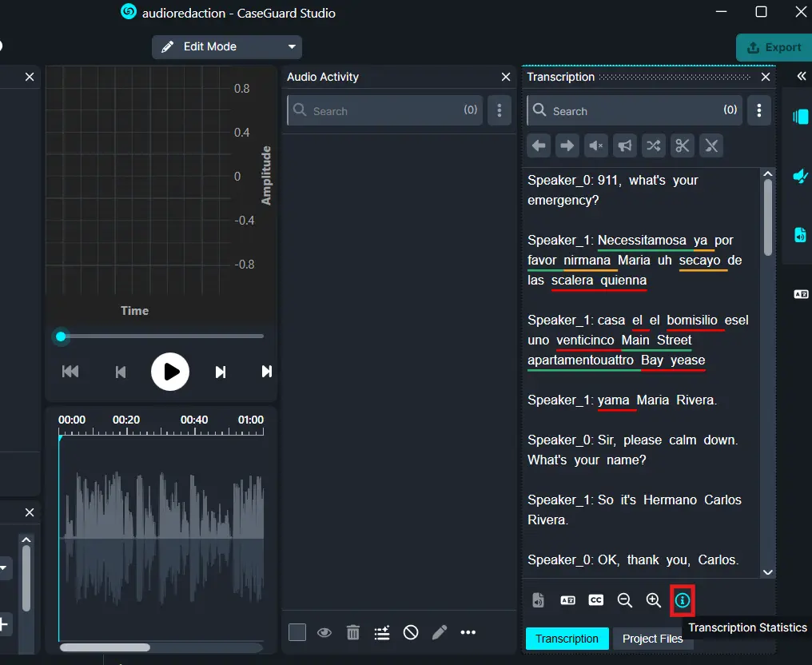Click the word "apartamentouattro" in transcript
Screen dimensions: 812x665
point(580,360)
